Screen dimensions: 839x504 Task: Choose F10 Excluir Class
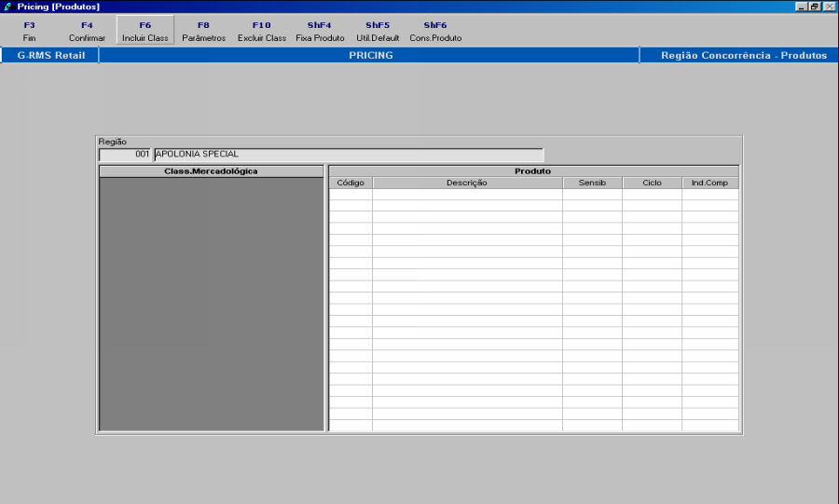tap(262, 31)
